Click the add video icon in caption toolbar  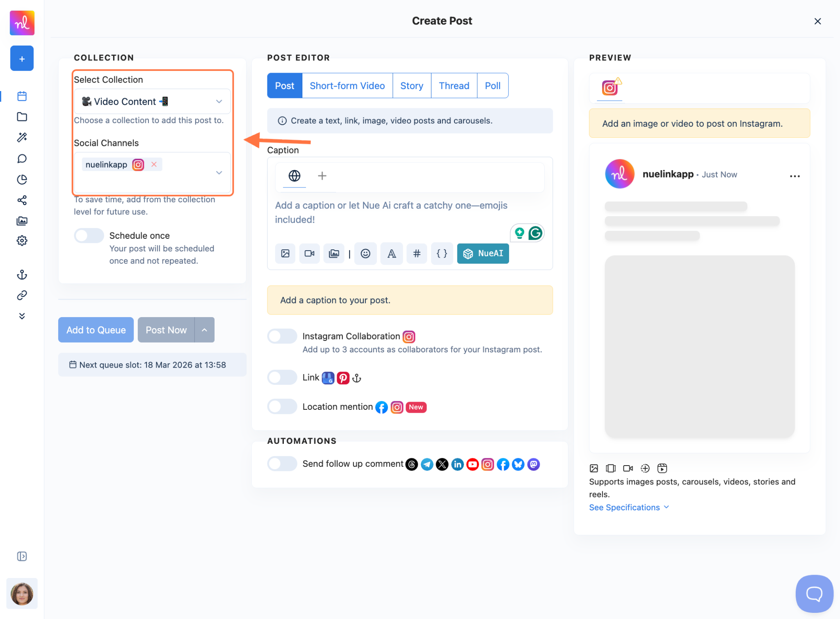(x=309, y=254)
